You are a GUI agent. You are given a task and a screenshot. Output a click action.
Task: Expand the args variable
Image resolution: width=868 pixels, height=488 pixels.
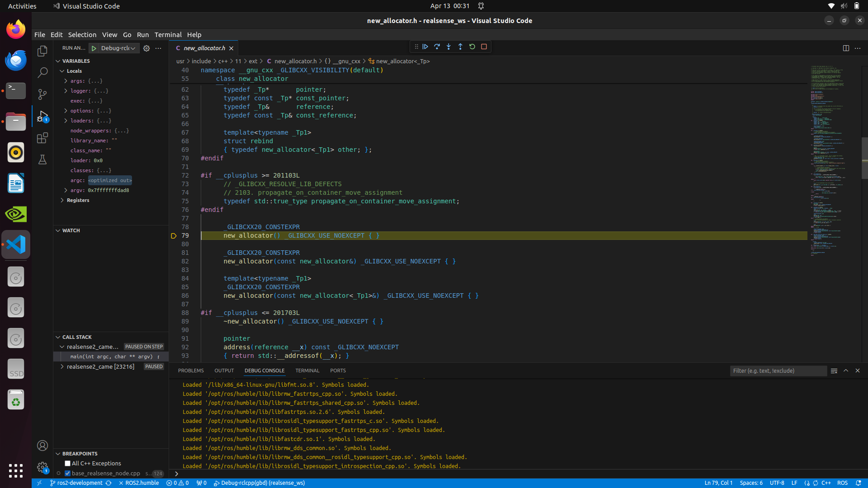[66, 81]
